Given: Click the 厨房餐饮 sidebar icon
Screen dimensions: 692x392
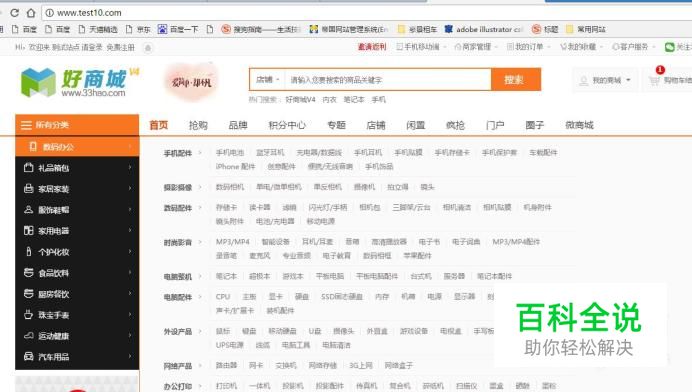Looking at the screenshot, I should click(29, 294).
